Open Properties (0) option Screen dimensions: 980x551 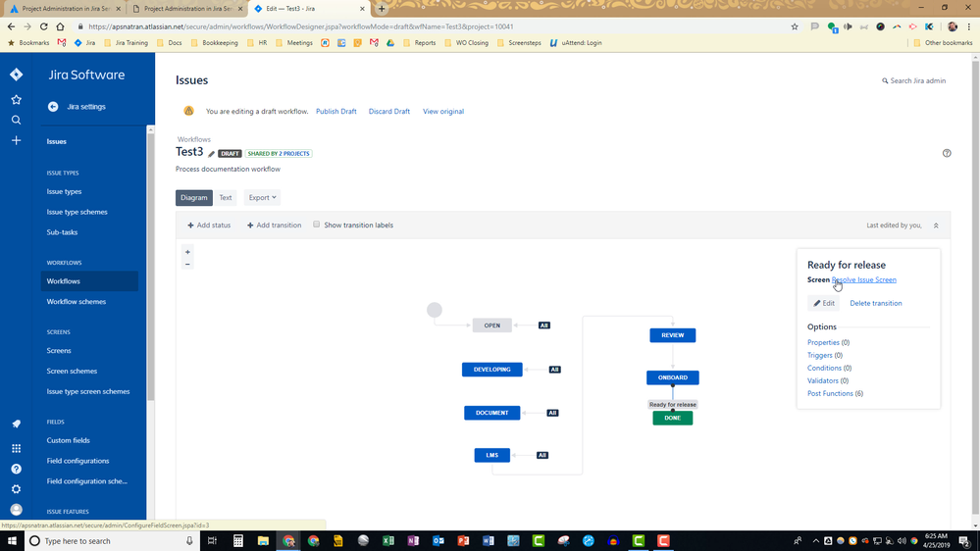pos(828,342)
